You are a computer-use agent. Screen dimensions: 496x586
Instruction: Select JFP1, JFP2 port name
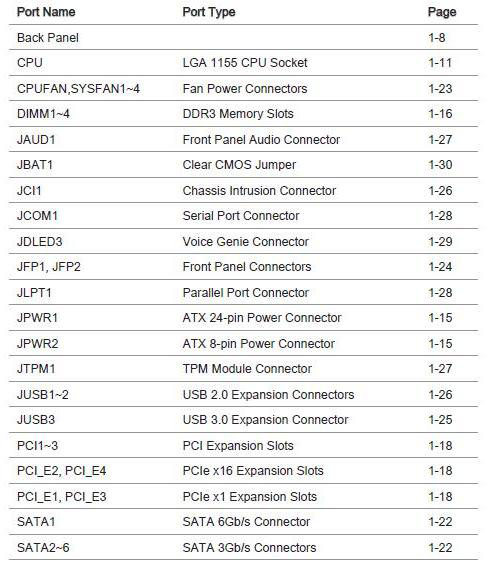49,267
